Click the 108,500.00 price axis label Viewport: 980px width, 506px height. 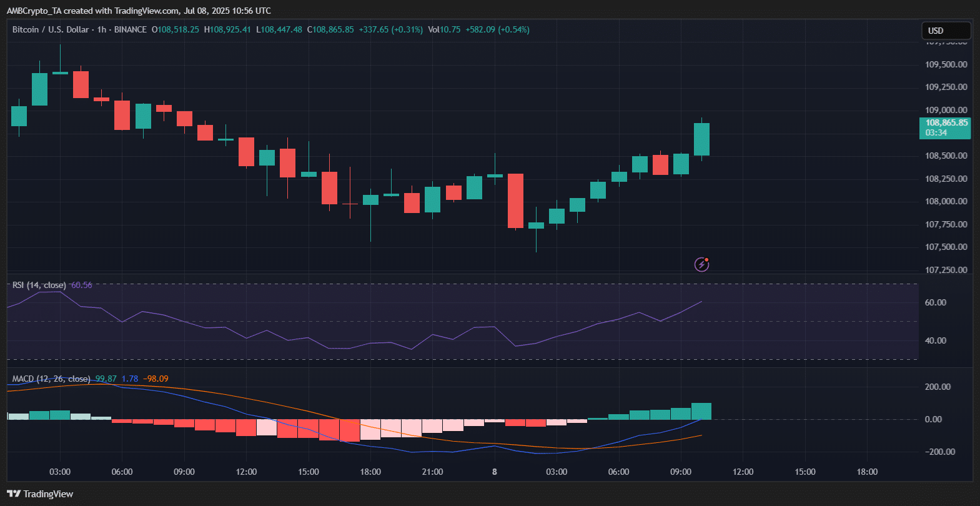946,156
